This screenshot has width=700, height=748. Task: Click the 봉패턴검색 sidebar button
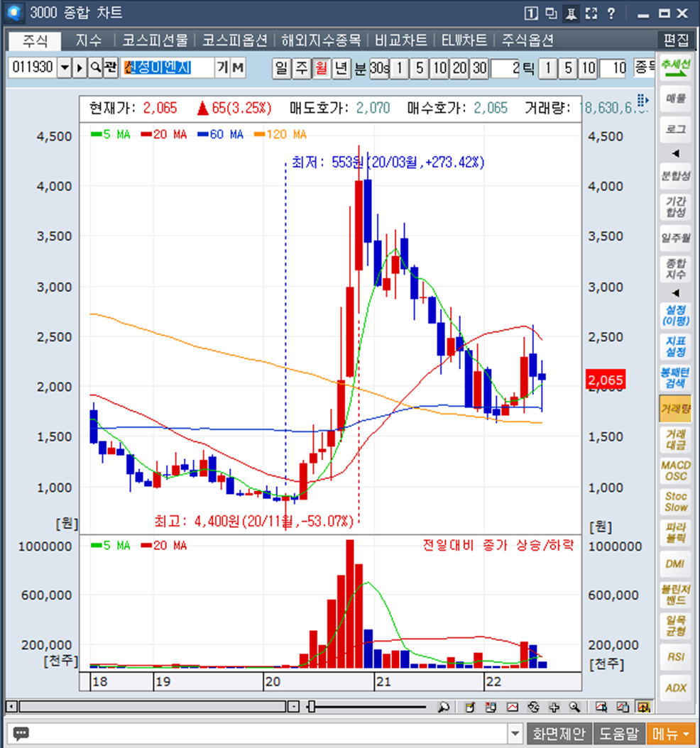pyautogui.click(x=676, y=378)
